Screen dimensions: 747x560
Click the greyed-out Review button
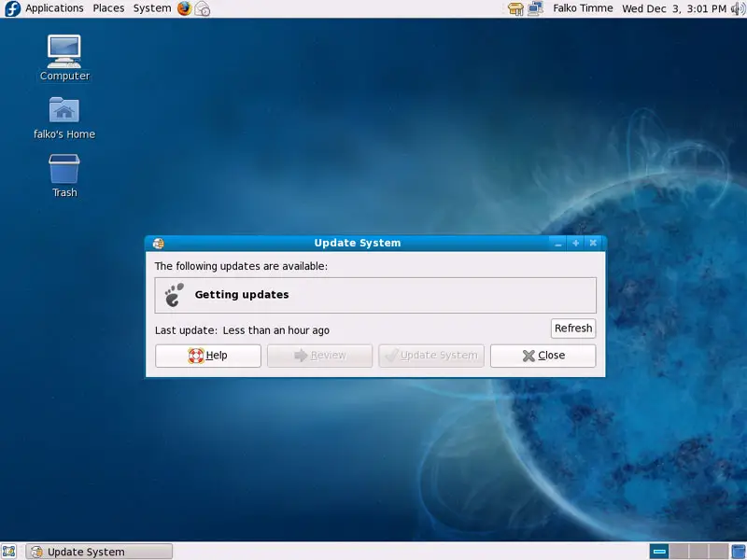pos(319,356)
